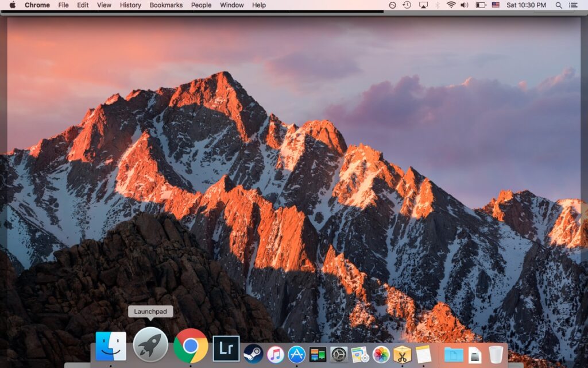Open the blue folder stack in dock
Viewport: 588px width, 368px height.
(454, 354)
